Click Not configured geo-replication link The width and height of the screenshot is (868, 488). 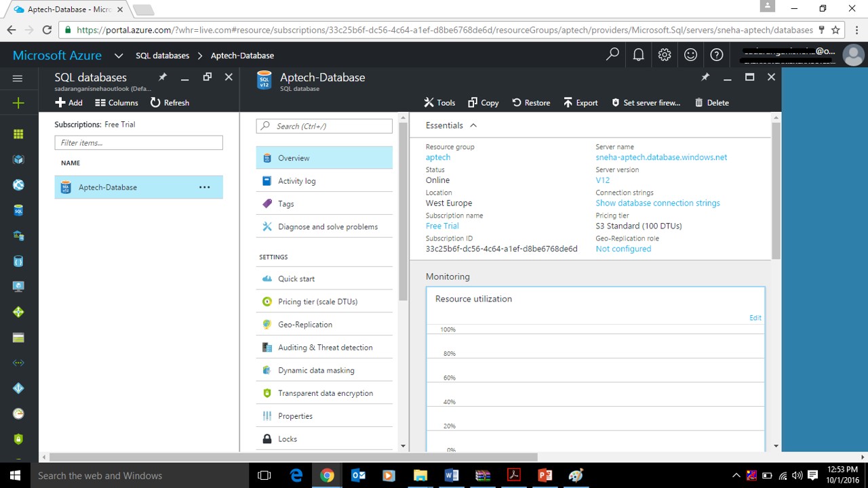pos(623,249)
